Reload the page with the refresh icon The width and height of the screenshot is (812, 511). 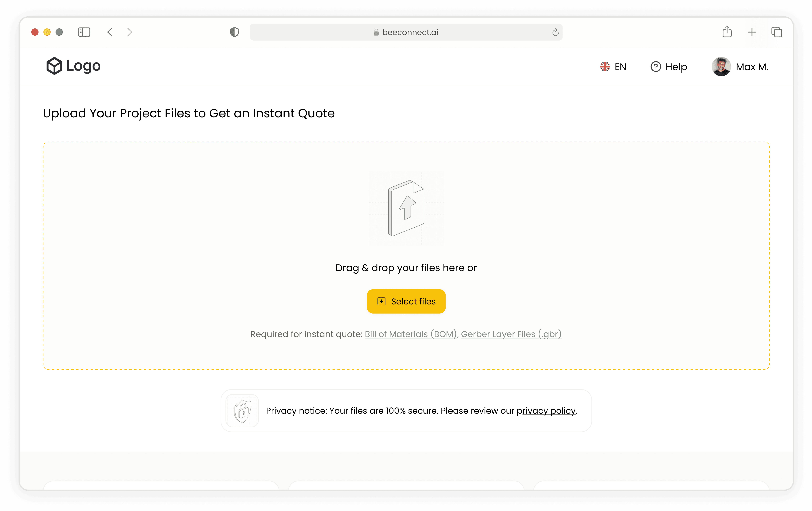click(x=555, y=32)
